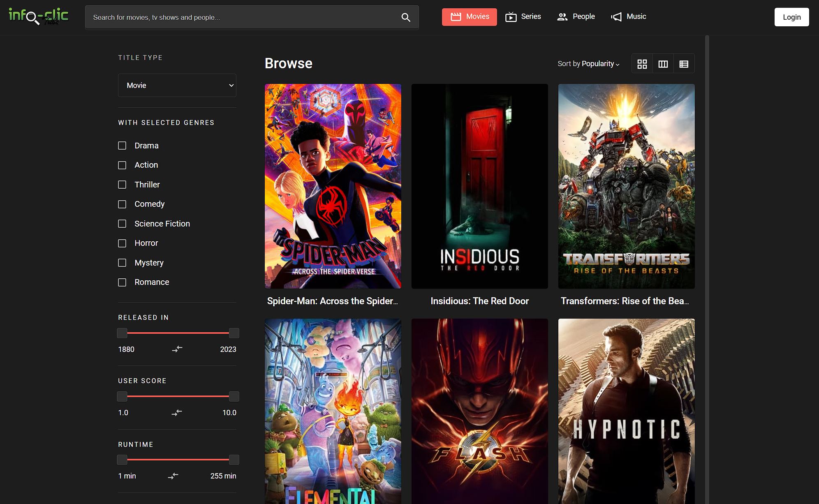819x504 pixels.
Task: Open the Series tab
Action: tap(523, 17)
